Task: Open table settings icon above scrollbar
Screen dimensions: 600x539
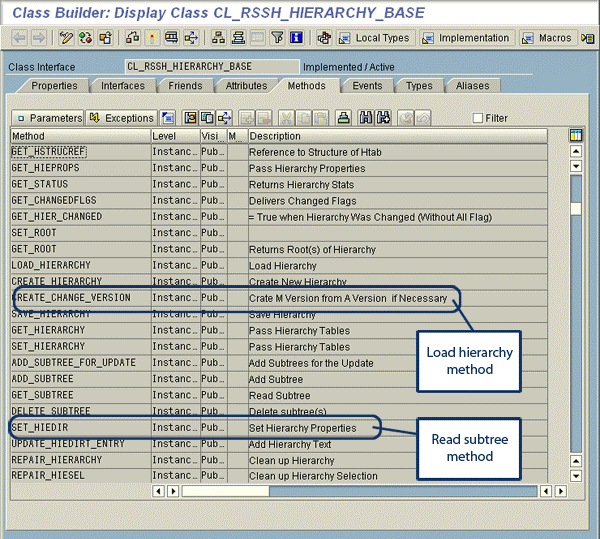Action: tap(575, 136)
